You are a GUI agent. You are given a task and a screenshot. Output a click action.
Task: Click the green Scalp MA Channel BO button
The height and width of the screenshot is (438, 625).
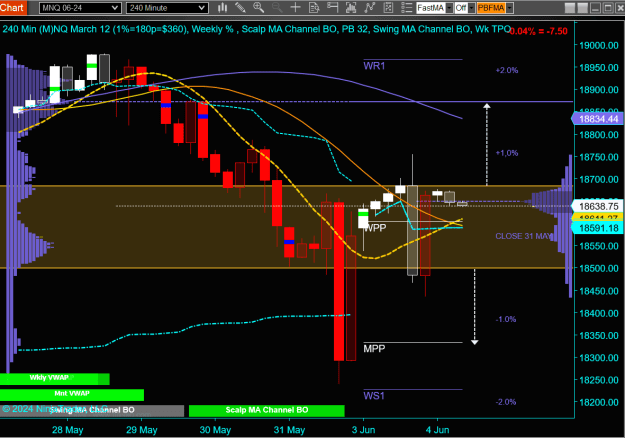point(267,411)
